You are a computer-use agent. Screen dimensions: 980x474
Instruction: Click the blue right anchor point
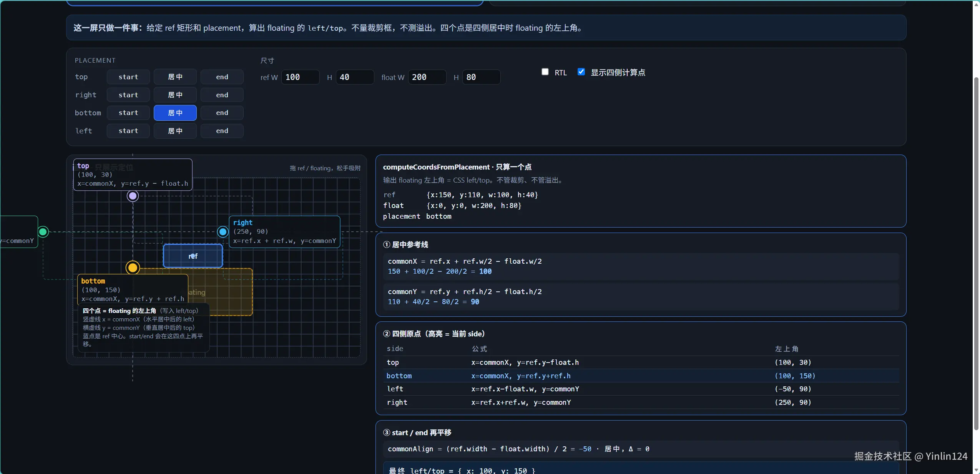tap(223, 232)
